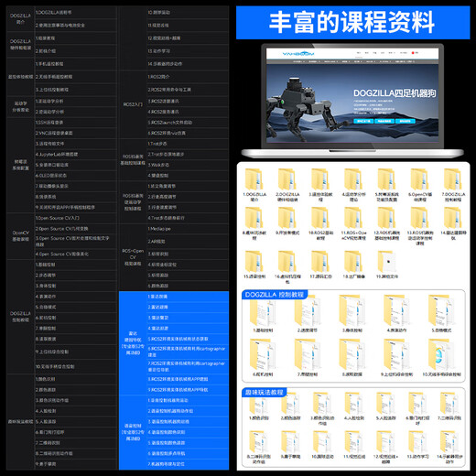Open the '4.人脸检测' folder in fun tutorials
Image resolution: width=476 pixels, height=476 pixels.
(354, 404)
